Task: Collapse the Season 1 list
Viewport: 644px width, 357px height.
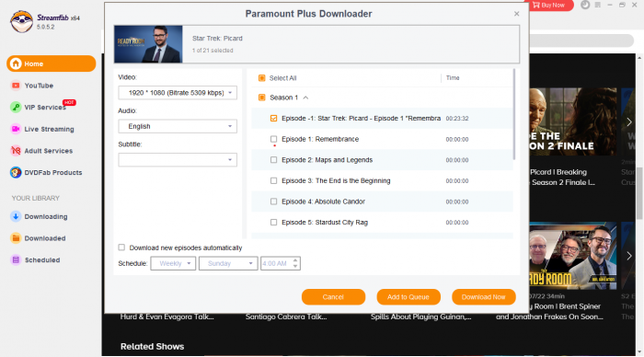Action: 305,98
